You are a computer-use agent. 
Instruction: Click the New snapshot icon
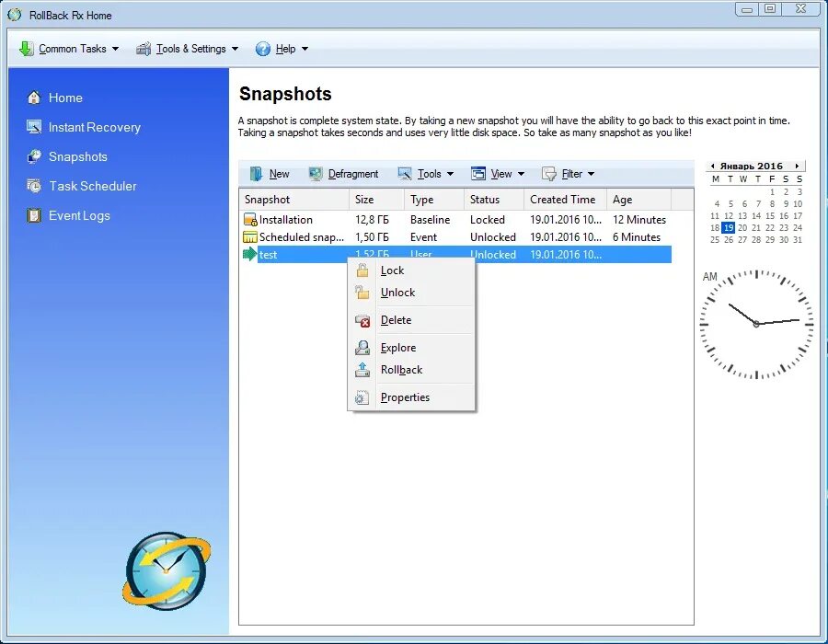[256, 174]
